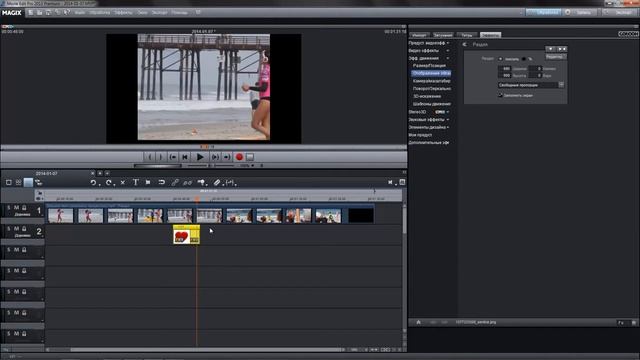Click the back arrow beside the Раздел heading
The width and height of the screenshot is (640, 360).
point(464,44)
